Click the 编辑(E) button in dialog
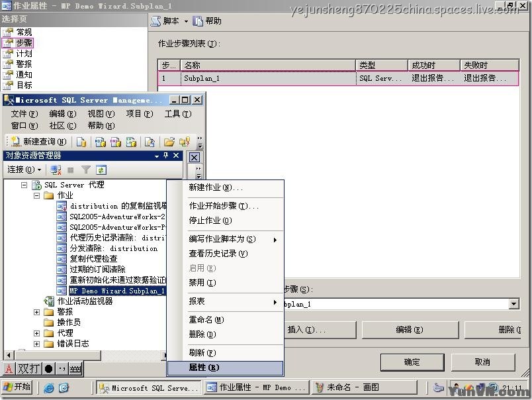This screenshot has width=532, height=400. [410, 330]
